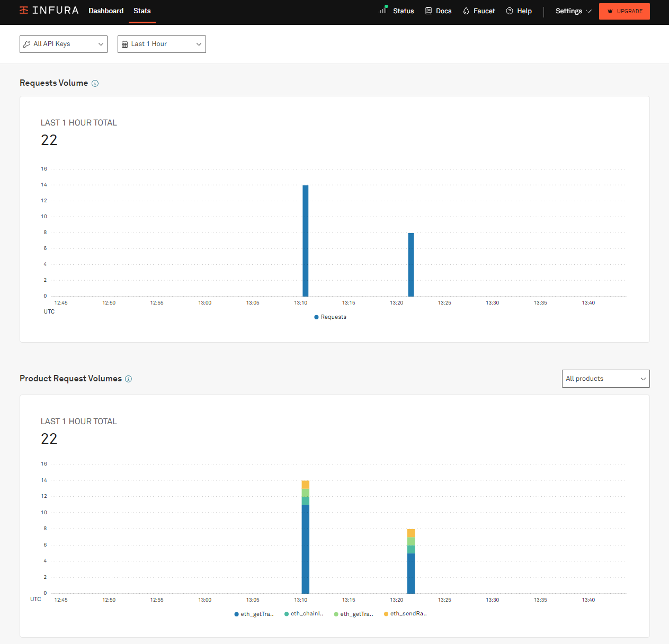Click the blue segment of the 13:10 stacked bar
The width and height of the screenshot is (669, 644).
306,549
